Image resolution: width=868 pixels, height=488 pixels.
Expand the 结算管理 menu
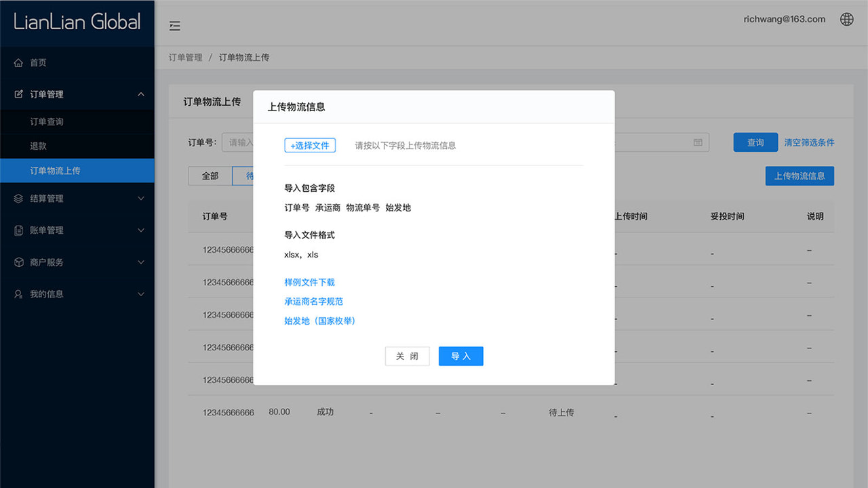(141, 198)
